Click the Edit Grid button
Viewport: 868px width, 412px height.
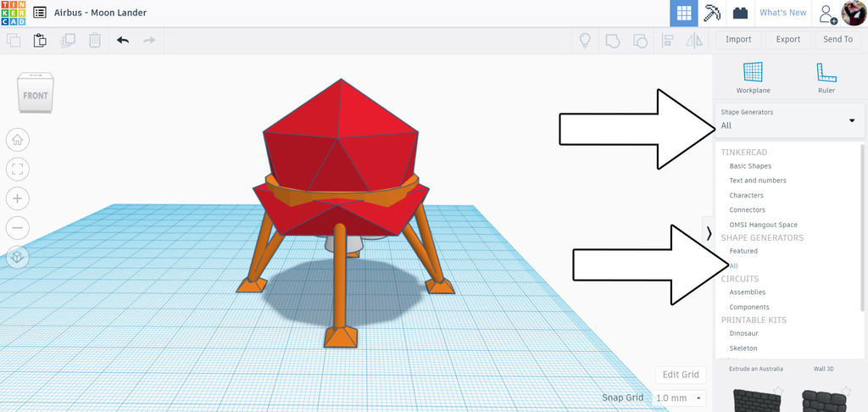681,375
